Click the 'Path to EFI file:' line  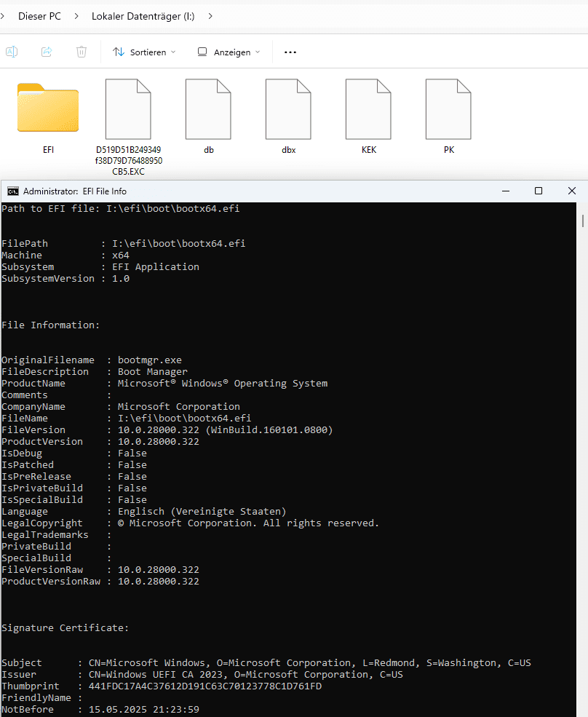click(x=120, y=208)
